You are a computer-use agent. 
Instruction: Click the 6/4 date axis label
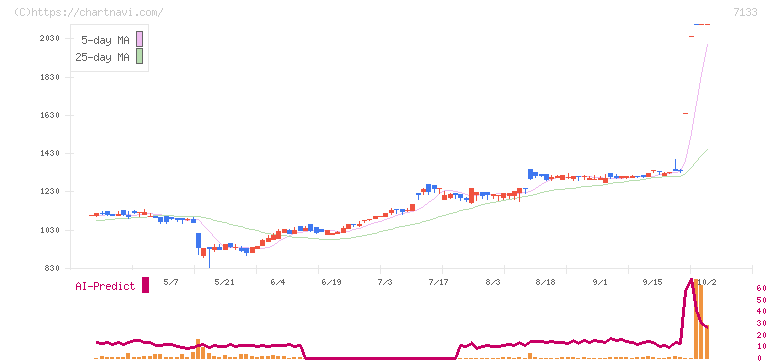click(x=278, y=282)
